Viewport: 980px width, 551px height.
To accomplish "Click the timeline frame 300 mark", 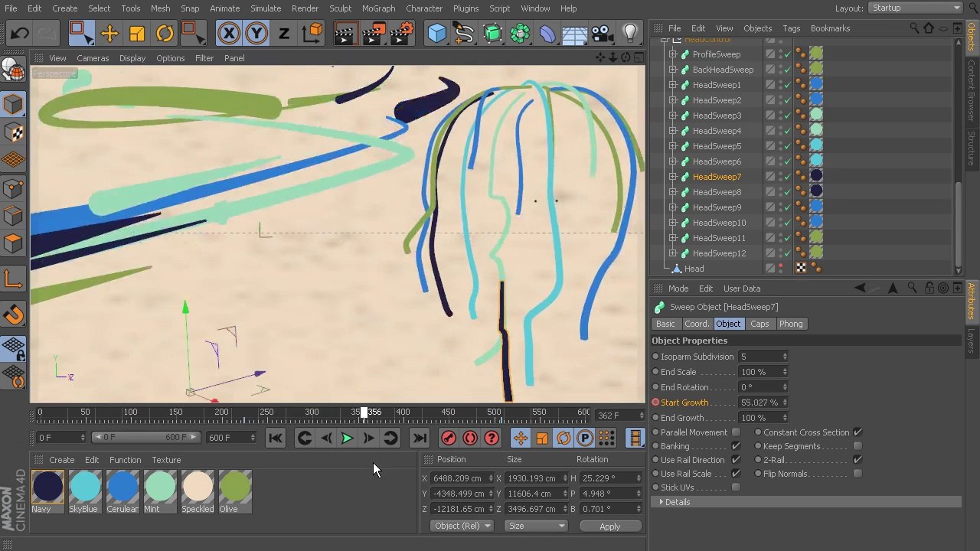I will click(312, 412).
